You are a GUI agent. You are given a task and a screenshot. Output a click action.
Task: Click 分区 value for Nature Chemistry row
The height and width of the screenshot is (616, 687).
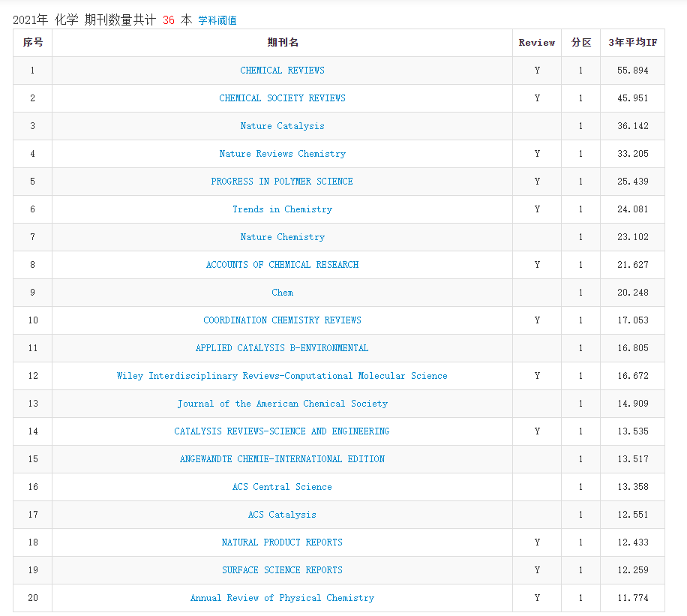click(581, 237)
